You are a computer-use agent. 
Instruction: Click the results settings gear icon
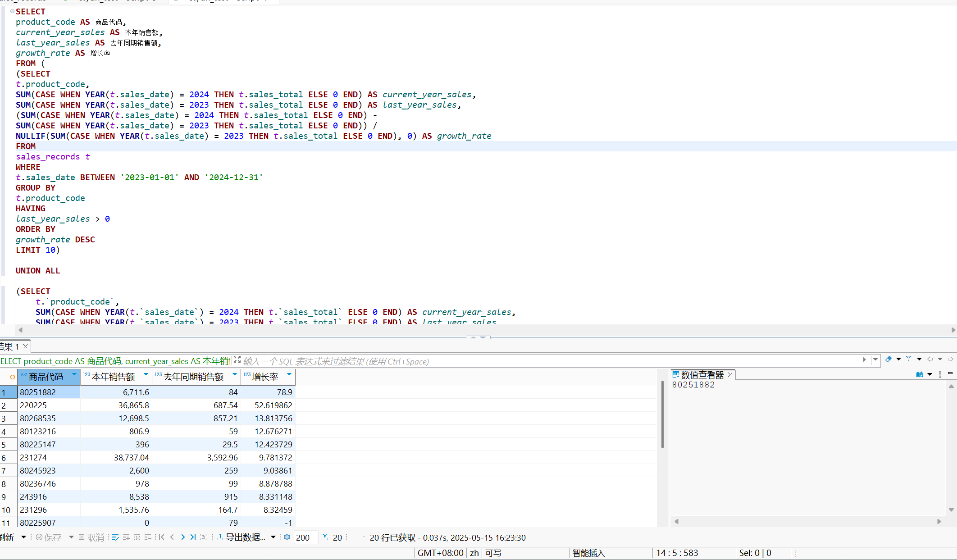287,537
